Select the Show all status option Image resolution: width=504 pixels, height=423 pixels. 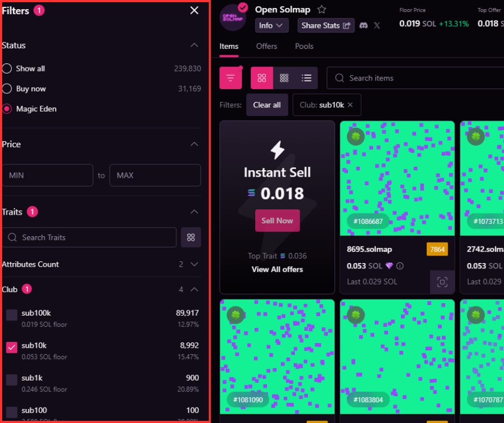point(7,69)
